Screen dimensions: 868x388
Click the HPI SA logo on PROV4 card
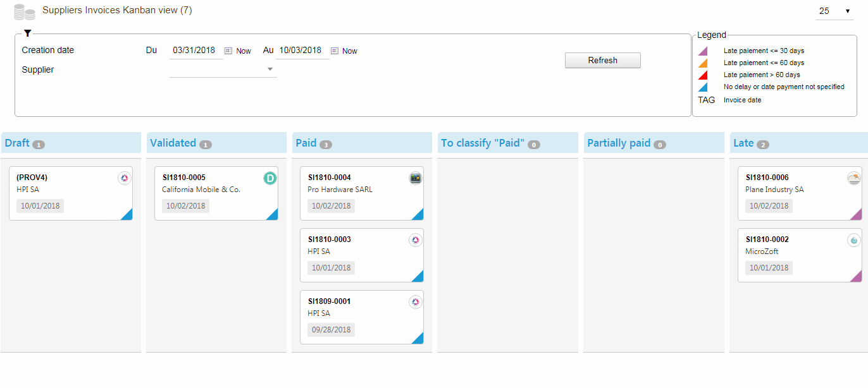[x=125, y=179]
